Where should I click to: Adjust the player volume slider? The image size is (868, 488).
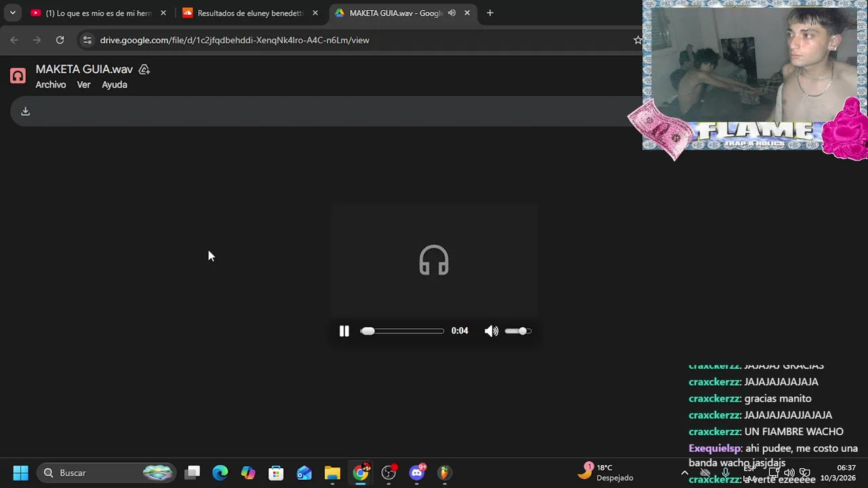click(518, 331)
